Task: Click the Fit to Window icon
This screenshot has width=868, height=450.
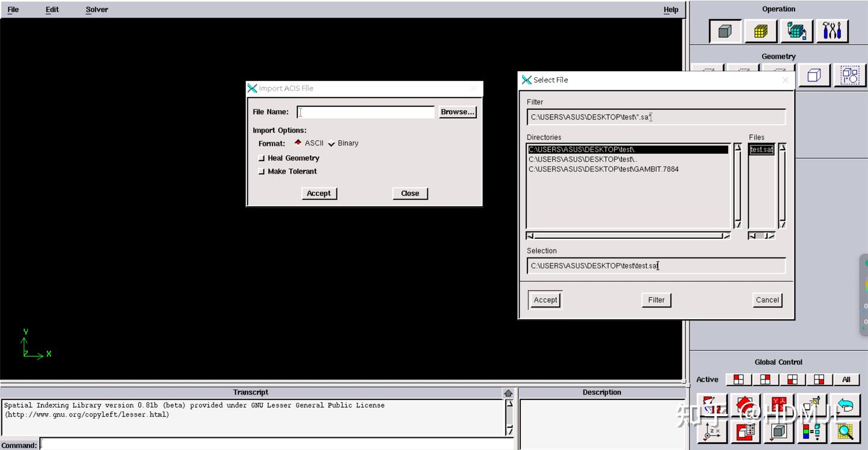Action: 712,405
